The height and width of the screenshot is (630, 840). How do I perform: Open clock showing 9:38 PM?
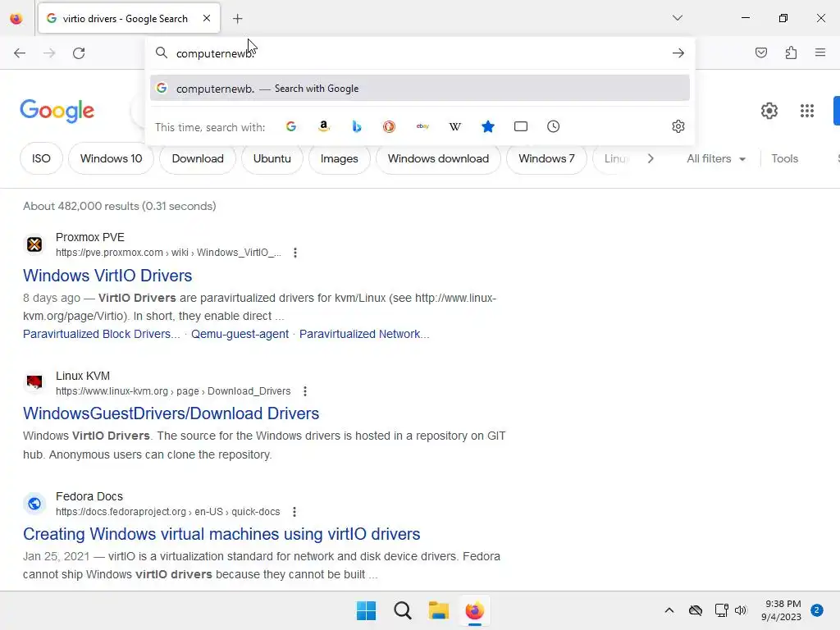[782, 610]
